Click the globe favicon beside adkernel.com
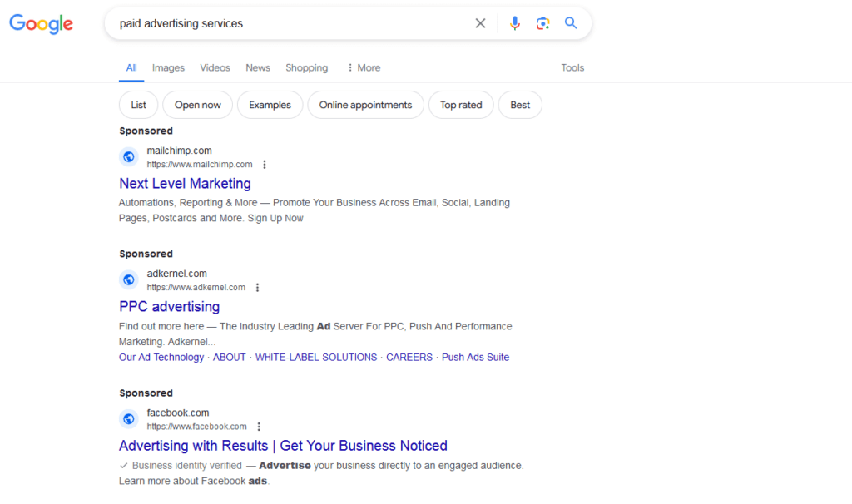852x504 pixels. (128, 280)
